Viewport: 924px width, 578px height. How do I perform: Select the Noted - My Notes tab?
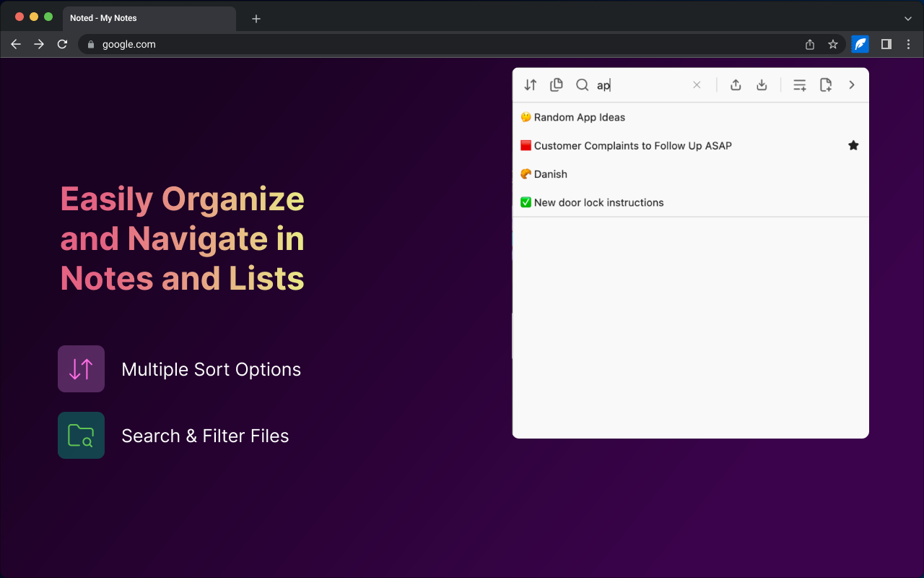(149, 18)
